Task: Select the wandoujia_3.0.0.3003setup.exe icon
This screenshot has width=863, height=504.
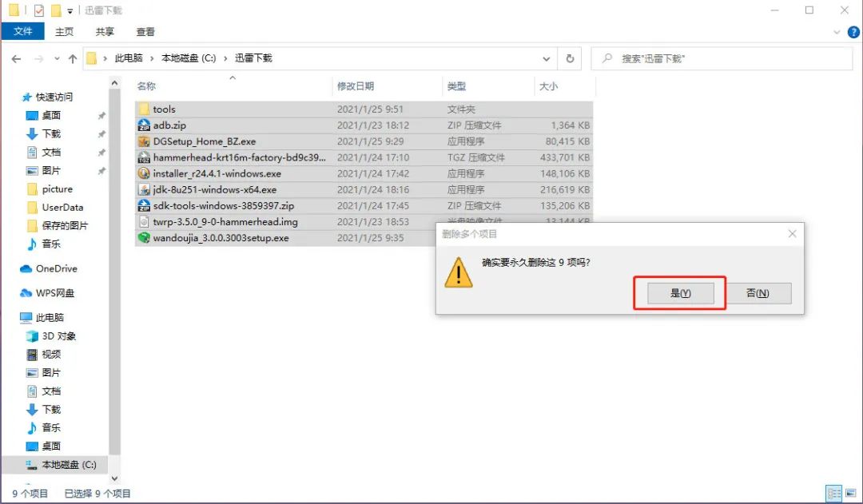Action: 144,238
